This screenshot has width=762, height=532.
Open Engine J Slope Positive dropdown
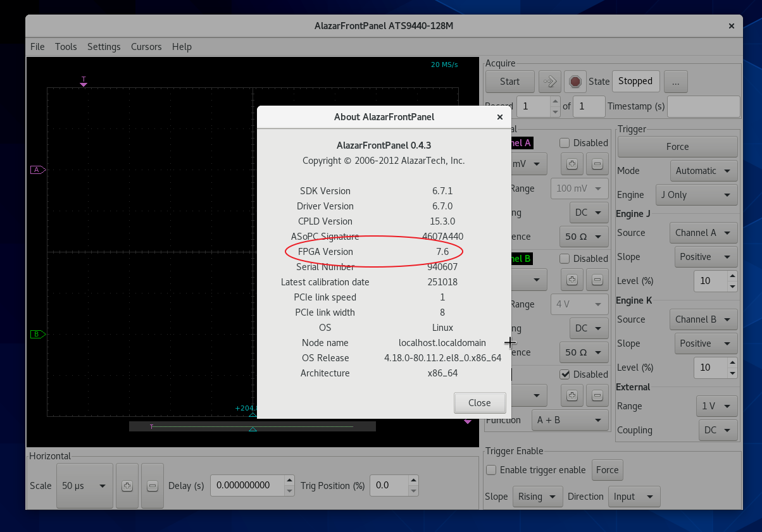pyautogui.click(x=706, y=257)
